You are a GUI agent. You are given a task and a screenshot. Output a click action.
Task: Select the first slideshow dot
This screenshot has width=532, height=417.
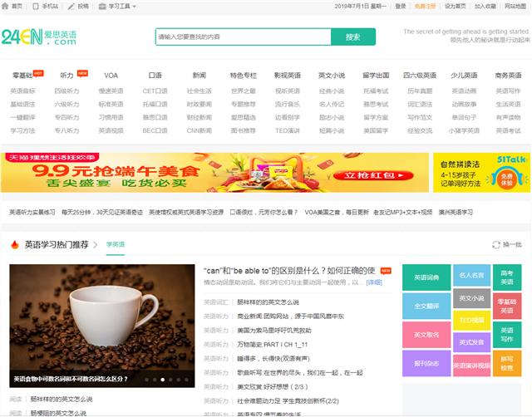[146, 380]
